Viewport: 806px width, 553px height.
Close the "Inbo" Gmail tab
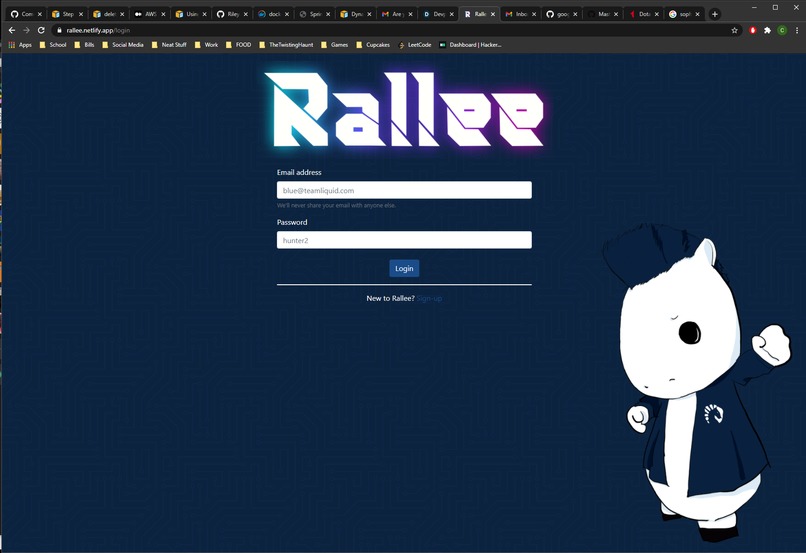[534, 14]
